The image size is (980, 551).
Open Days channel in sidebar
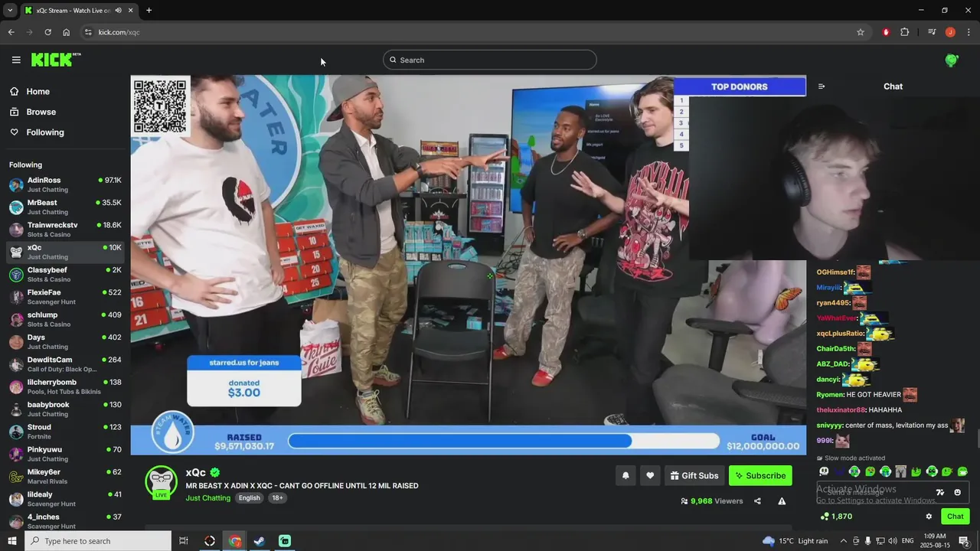pyautogui.click(x=65, y=341)
